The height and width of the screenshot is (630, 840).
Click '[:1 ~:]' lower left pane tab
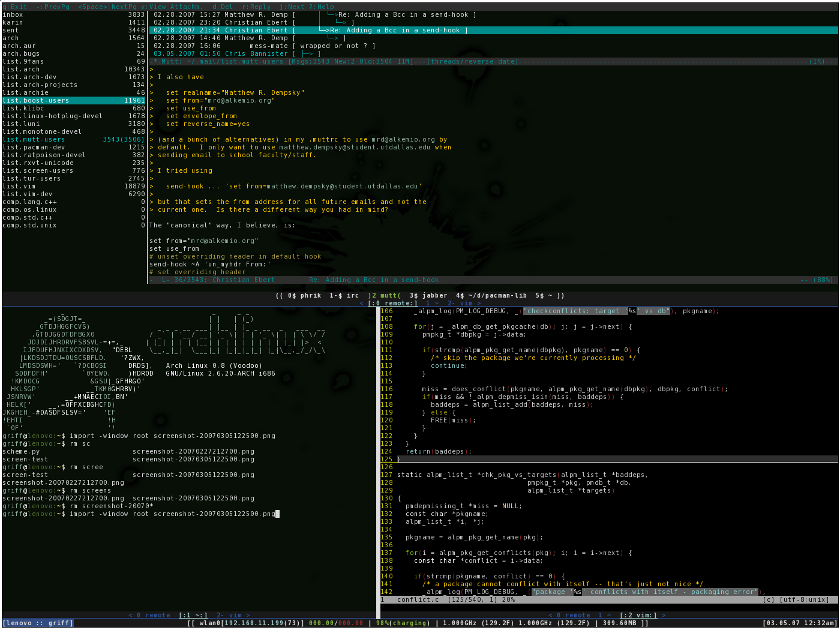point(193,615)
